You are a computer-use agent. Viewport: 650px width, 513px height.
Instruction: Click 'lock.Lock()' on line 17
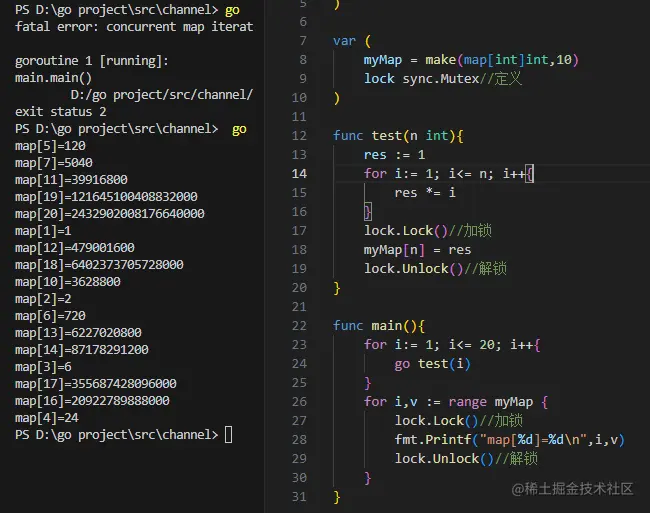(x=405, y=231)
